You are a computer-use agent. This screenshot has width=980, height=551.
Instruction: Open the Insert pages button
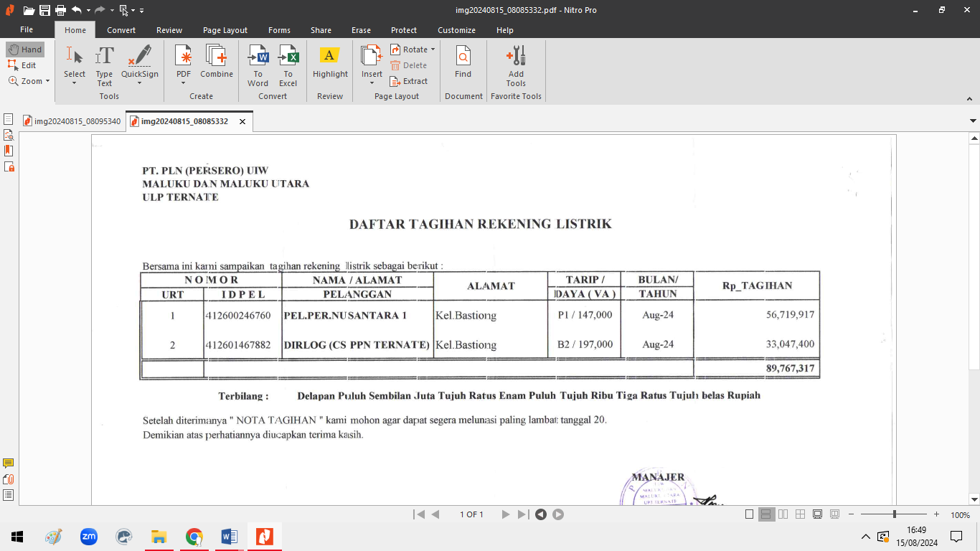coord(372,65)
